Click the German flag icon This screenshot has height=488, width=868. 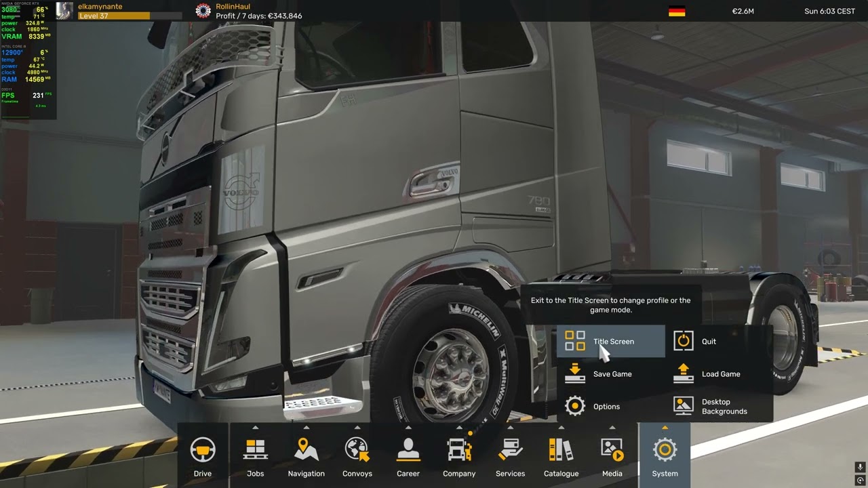click(677, 11)
